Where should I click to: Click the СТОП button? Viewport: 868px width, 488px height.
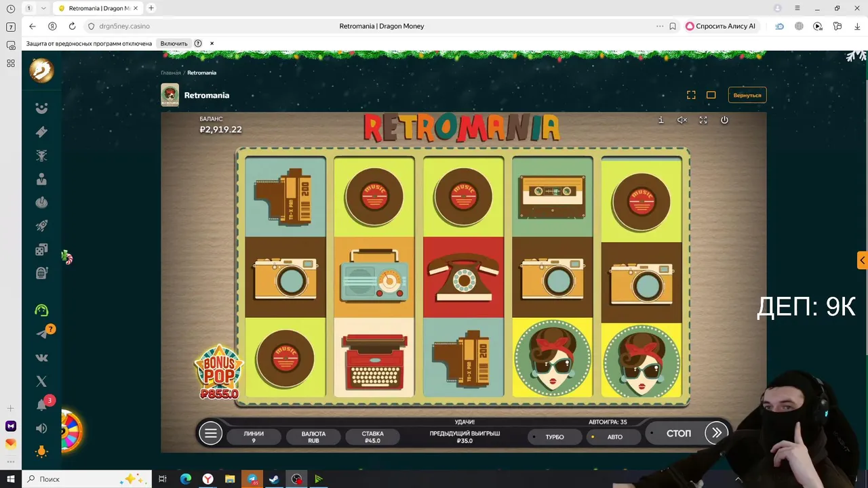point(678,432)
